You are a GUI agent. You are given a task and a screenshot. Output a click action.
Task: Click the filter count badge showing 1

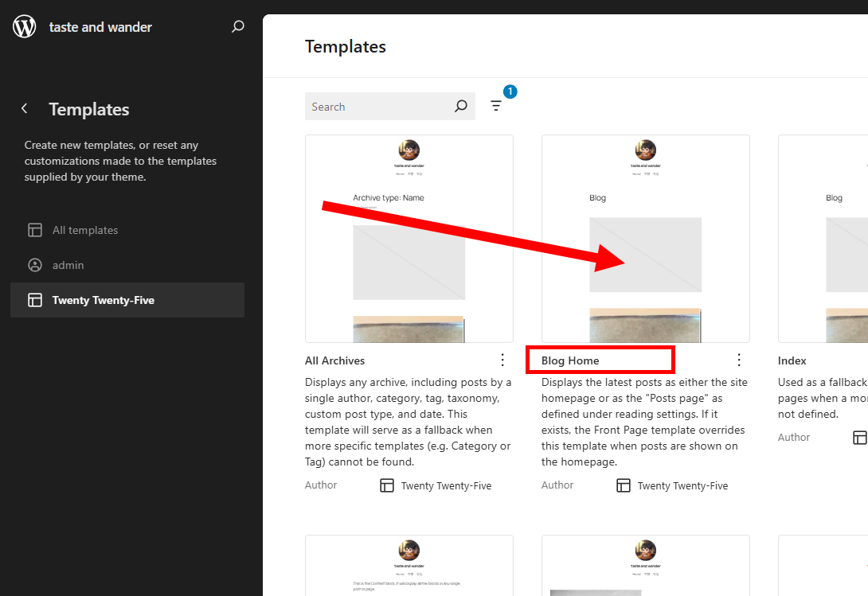[x=510, y=92]
